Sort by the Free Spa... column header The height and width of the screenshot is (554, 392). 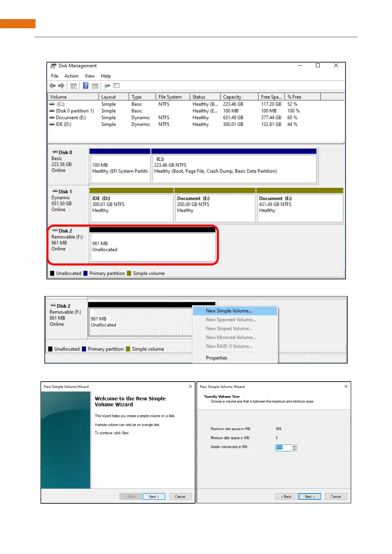coord(272,97)
